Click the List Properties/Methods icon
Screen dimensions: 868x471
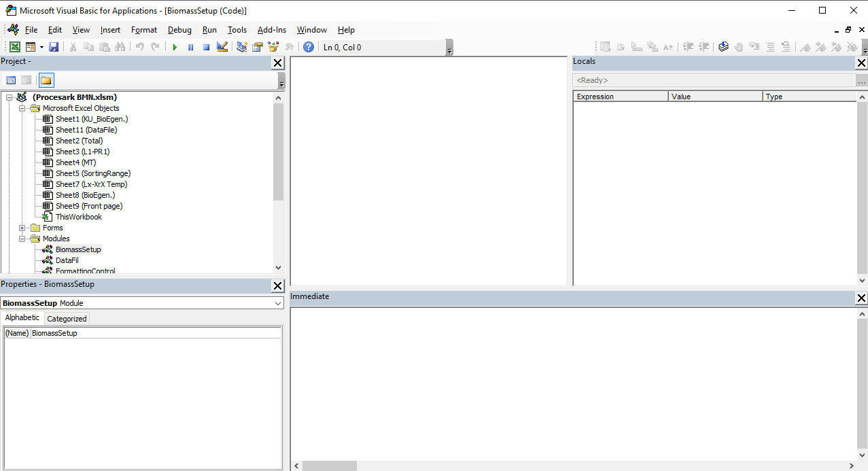[x=605, y=47]
